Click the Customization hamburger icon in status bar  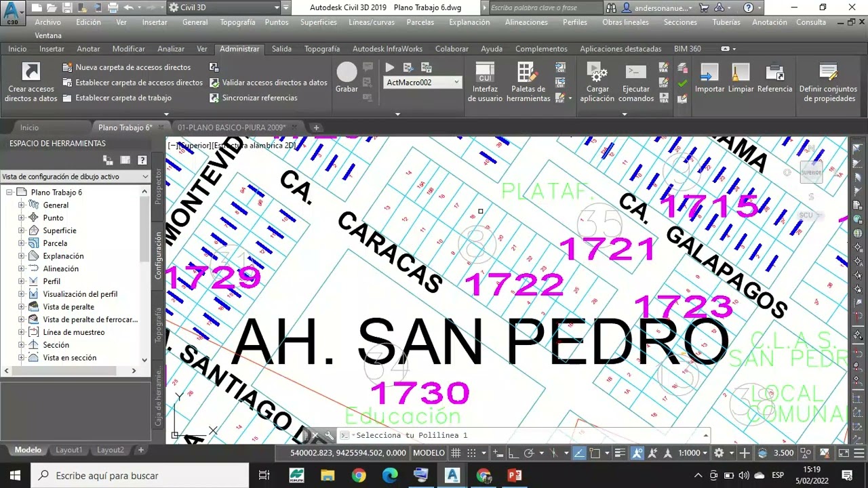[857, 453]
